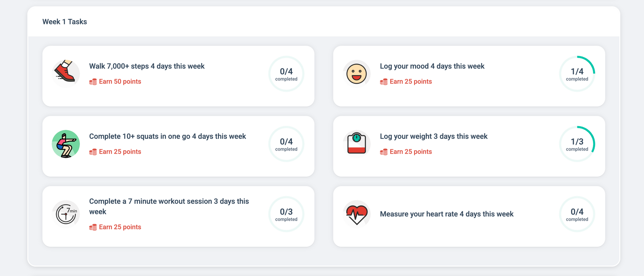Click coins icon beside Earn 50 points
The width and height of the screenshot is (644, 276).
(x=93, y=82)
